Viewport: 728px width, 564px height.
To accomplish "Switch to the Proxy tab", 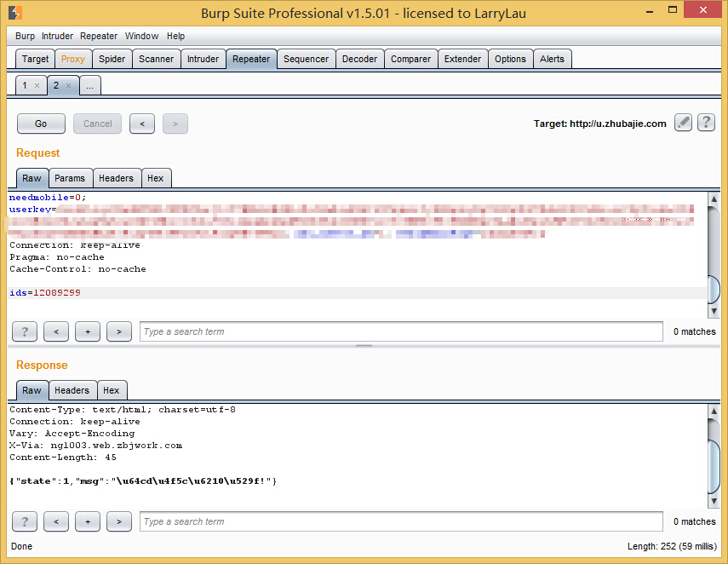I will coord(73,59).
